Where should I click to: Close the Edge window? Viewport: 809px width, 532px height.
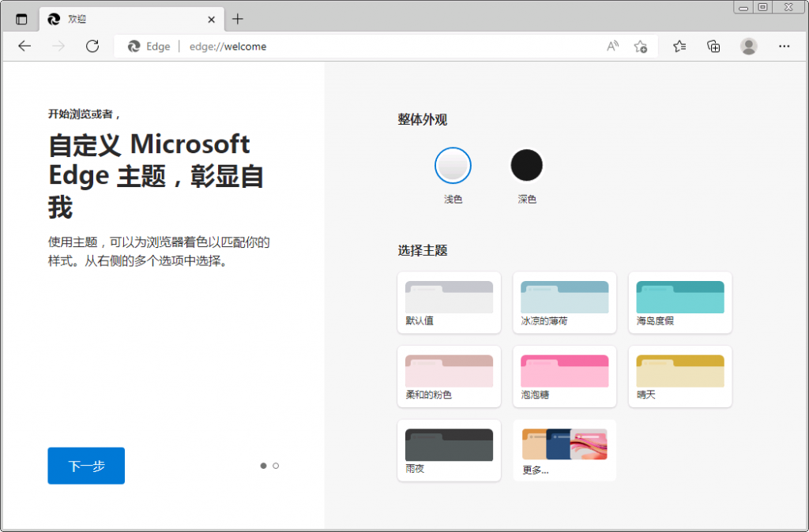(x=789, y=7)
